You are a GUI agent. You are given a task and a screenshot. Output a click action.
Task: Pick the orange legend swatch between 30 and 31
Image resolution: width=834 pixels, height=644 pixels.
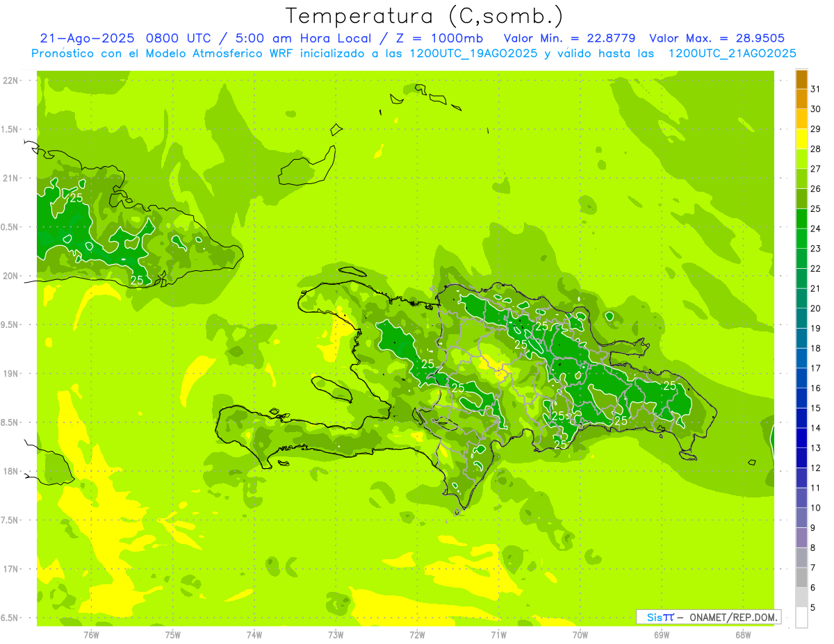pyautogui.click(x=801, y=99)
